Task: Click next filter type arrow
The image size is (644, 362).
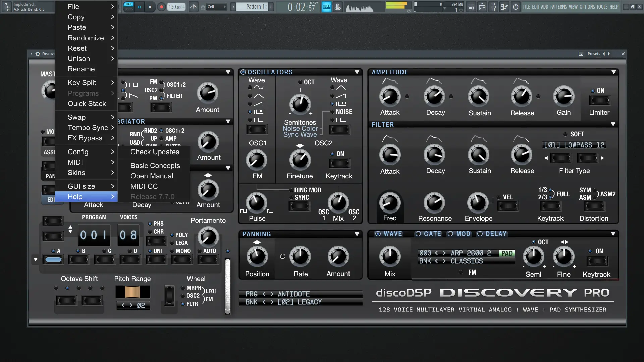Action: pyautogui.click(x=602, y=158)
